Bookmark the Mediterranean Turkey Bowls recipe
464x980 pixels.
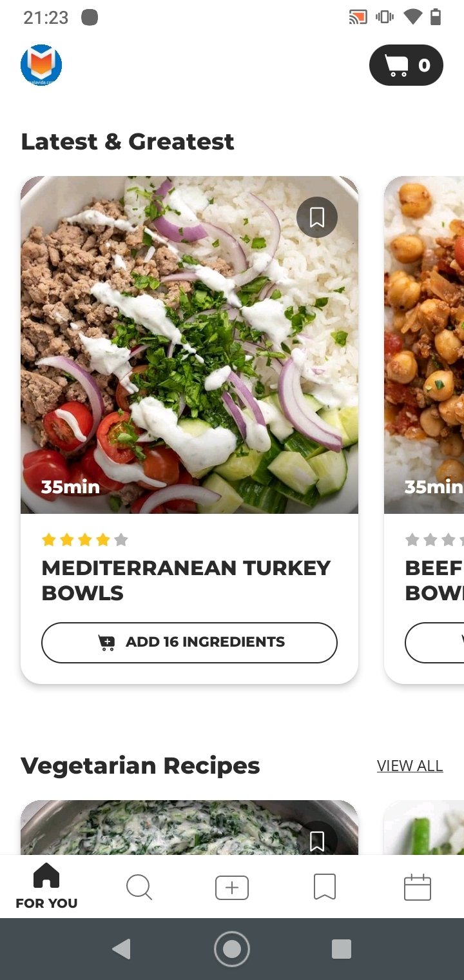click(x=317, y=217)
